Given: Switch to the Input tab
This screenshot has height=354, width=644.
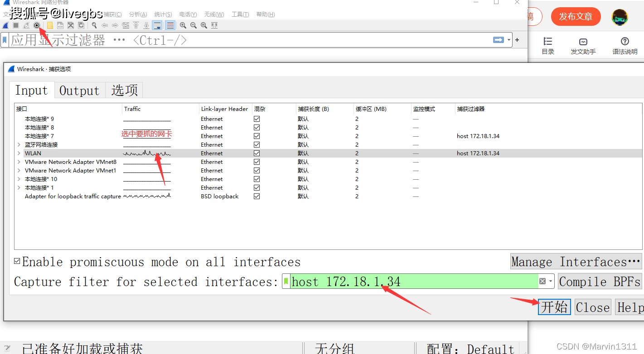Looking at the screenshot, I should coord(31,90).
